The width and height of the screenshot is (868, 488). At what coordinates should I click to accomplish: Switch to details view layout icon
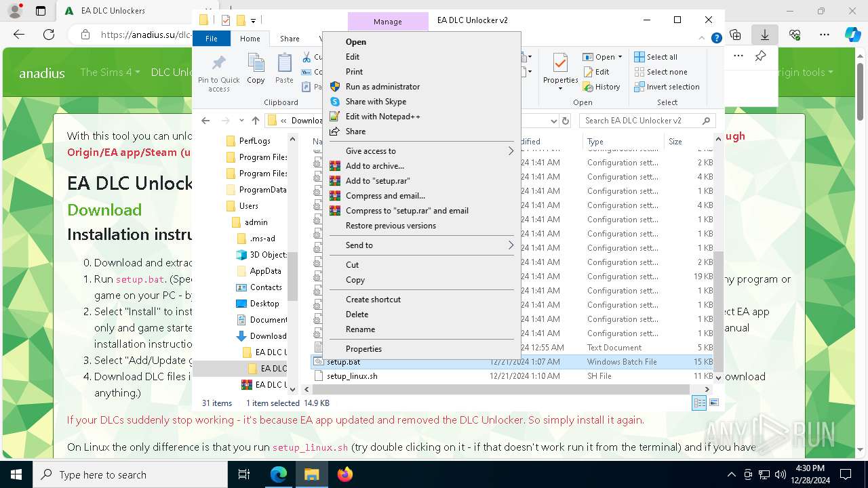click(x=698, y=403)
